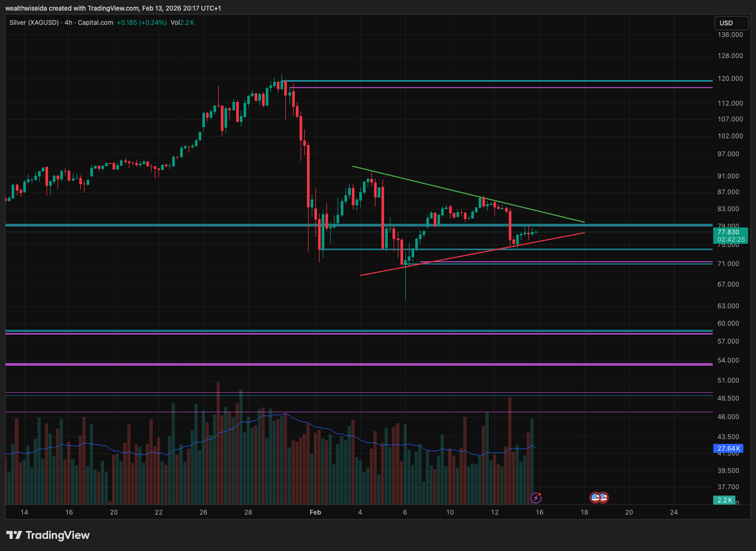The width and height of the screenshot is (756, 551).
Task: Click the purple lightning event icon
Action: tap(536, 497)
